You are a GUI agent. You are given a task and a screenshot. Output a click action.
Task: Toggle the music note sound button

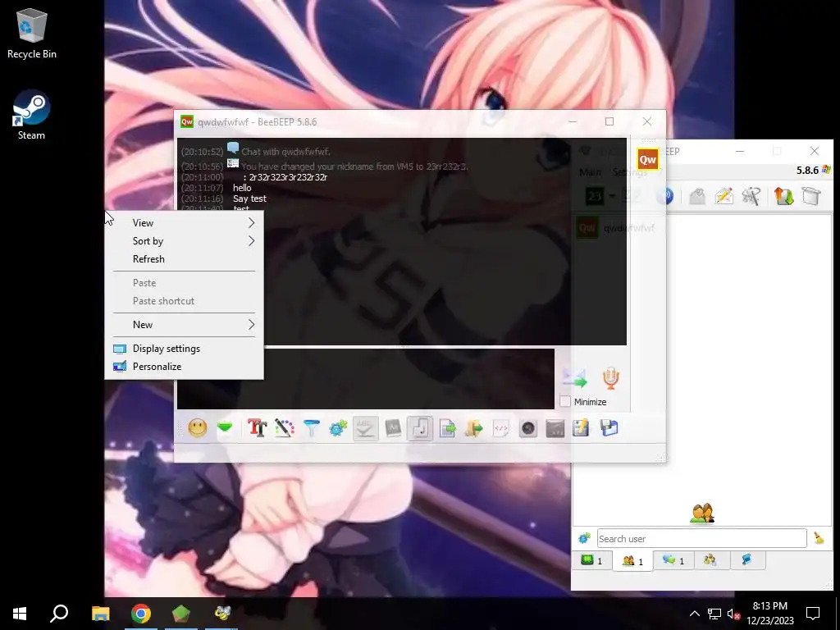pyautogui.click(x=420, y=428)
